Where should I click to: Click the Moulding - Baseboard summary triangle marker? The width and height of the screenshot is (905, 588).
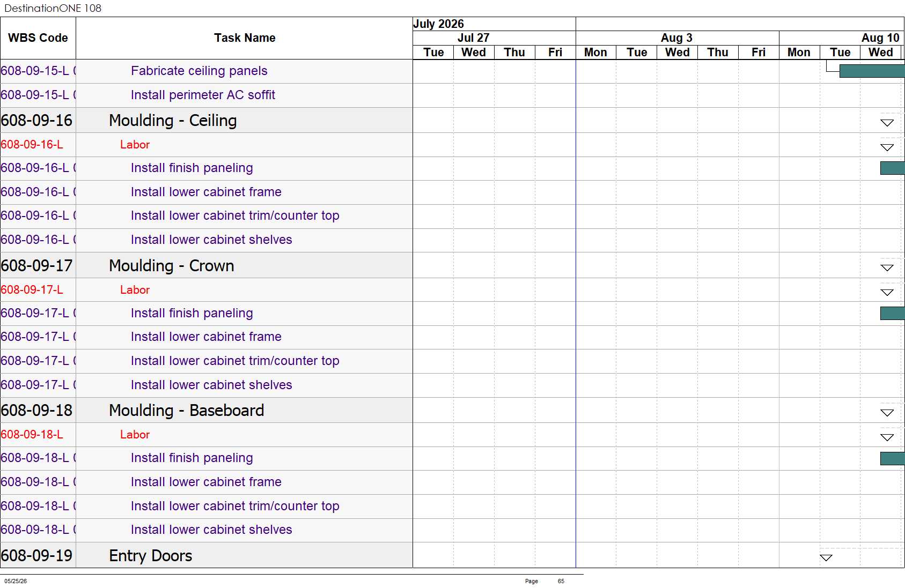tap(887, 413)
